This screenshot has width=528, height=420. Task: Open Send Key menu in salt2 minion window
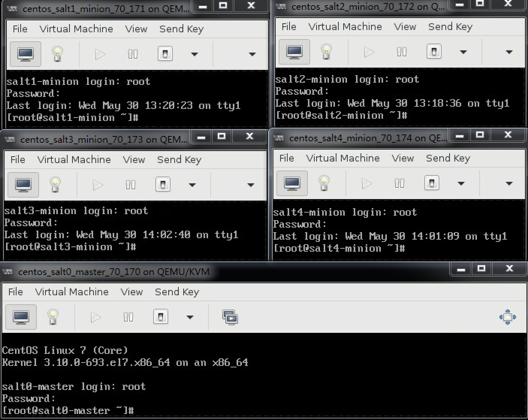tap(450, 27)
